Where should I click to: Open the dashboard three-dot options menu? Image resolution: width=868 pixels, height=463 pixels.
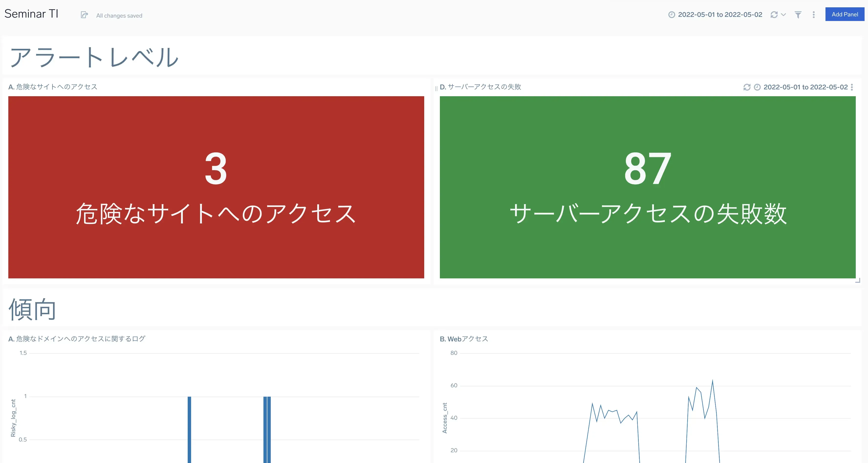814,15
